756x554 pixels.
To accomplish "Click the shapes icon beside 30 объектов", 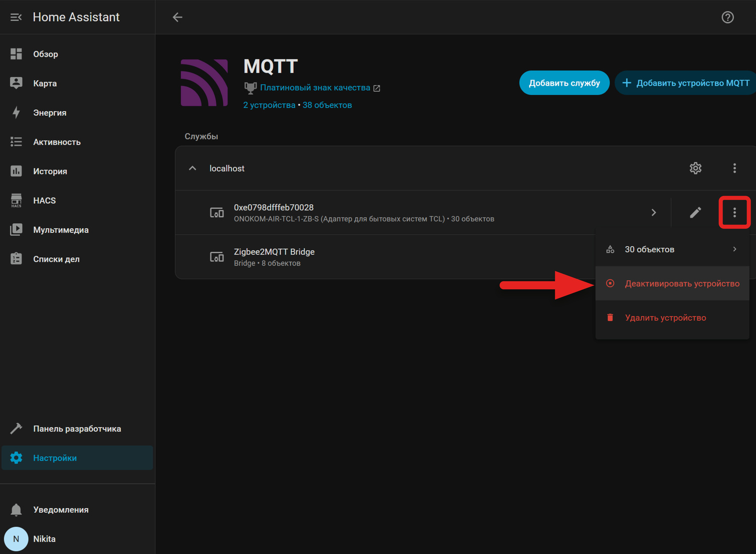I will pos(610,249).
